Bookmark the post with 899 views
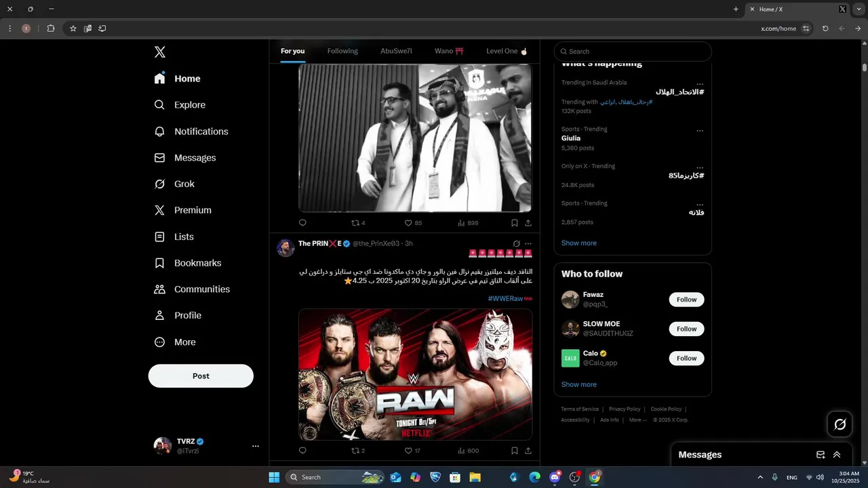Image resolution: width=868 pixels, height=488 pixels. click(515, 223)
